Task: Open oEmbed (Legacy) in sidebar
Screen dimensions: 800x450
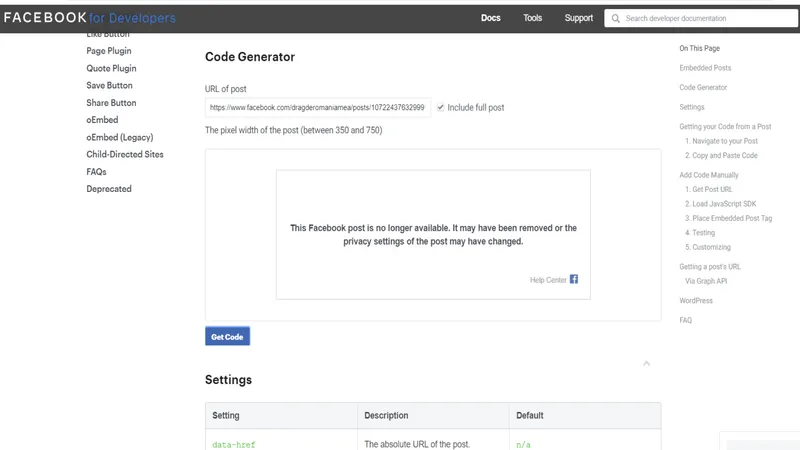Action: (120, 137)
